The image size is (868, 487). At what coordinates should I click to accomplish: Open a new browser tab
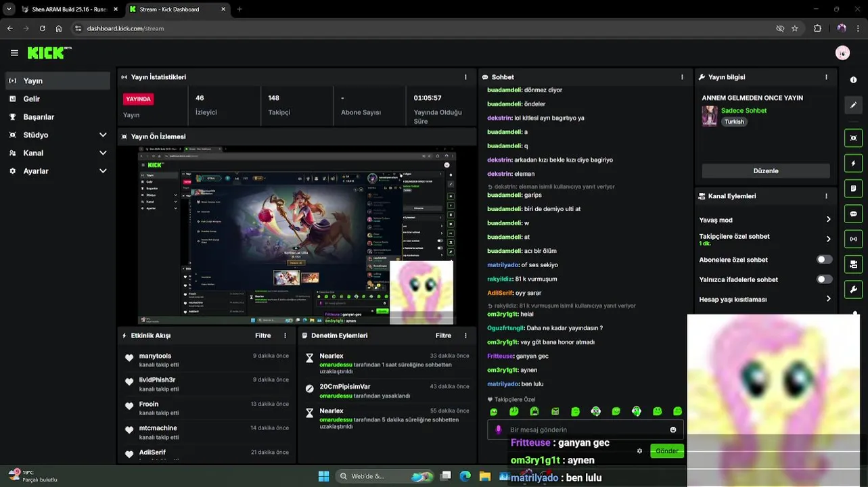click(239, 9)
